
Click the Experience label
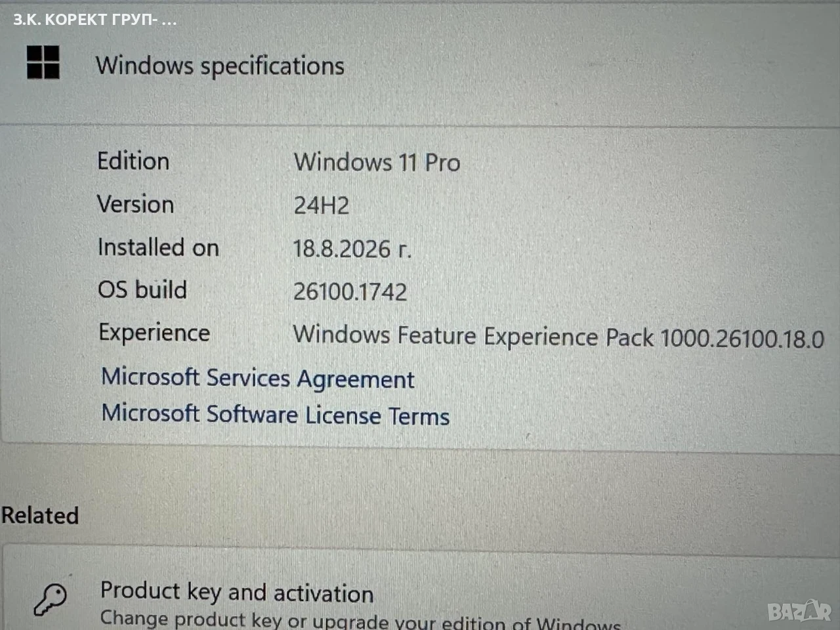[154, 333]
